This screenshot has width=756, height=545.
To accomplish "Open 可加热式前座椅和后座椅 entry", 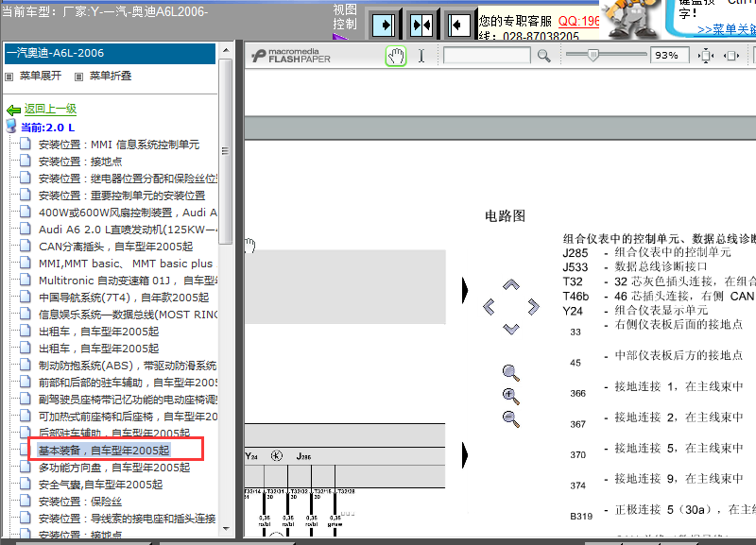I will coord(128,417).
